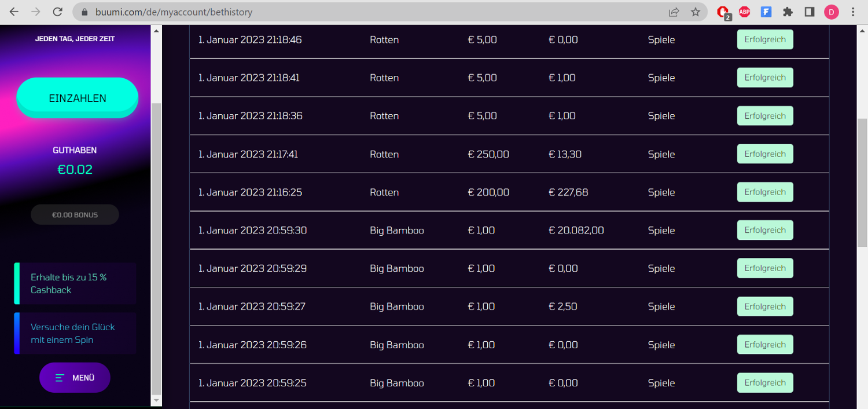This screenshot has height=409, width=868.
Task: Toggle the browser side panel icon
Action: pos(810,12)
